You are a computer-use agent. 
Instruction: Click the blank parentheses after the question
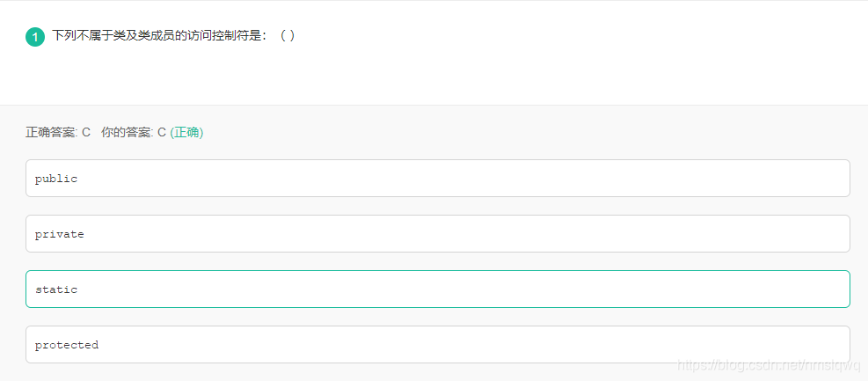coord(288,36)
